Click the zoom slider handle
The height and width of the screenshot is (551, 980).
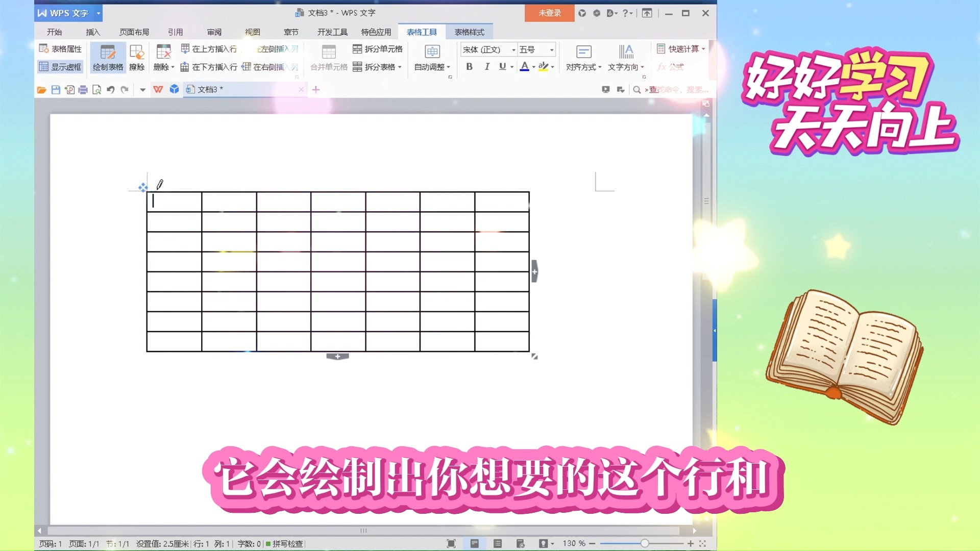click(645, 544)
